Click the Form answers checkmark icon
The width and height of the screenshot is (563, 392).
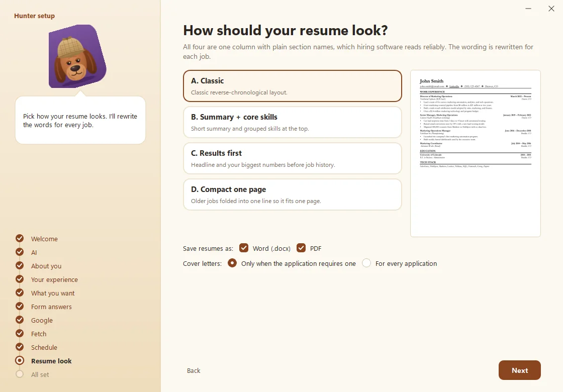pos(20,306)
